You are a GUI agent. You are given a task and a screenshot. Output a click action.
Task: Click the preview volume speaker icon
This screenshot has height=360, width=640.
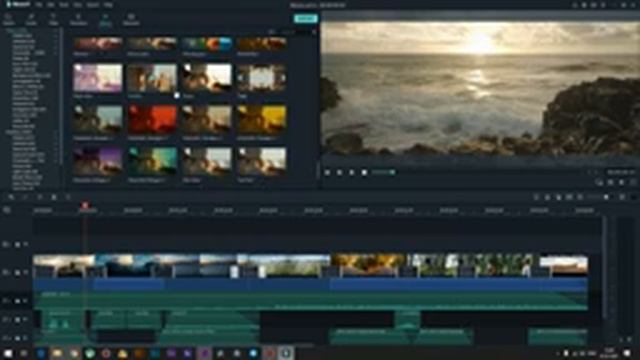(x=621, y=182)
